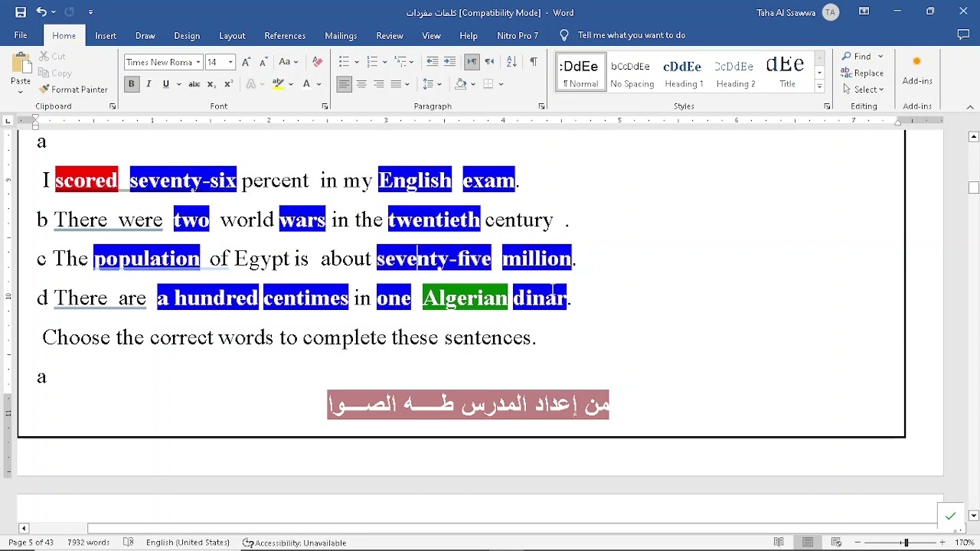This screenshot has width=980, height=551.
Task: Open the File tab
Action: pyautogui.click(x=21, y=35)
